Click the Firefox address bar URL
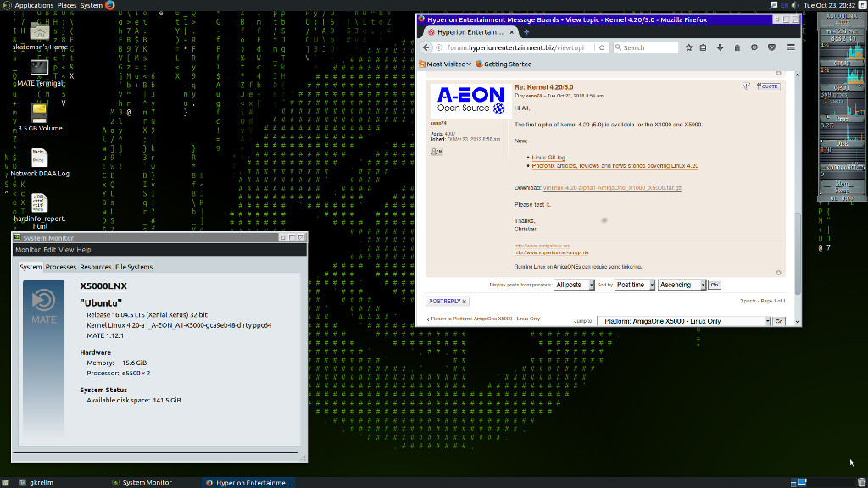 pos(515,47)
